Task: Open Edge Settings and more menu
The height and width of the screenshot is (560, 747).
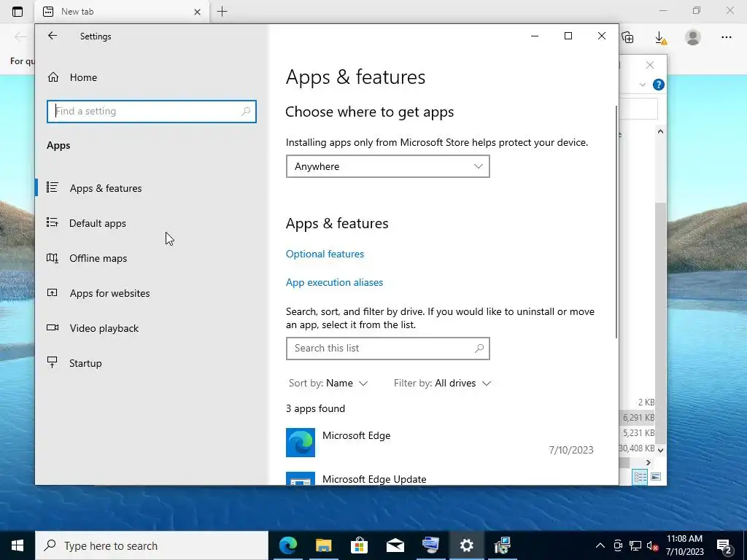Action: click(x=726, y=37)
